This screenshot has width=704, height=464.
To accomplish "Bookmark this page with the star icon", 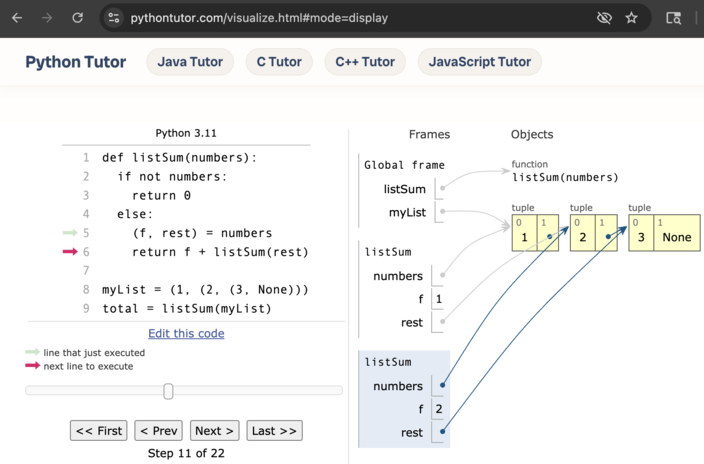I will click(631, 18).
